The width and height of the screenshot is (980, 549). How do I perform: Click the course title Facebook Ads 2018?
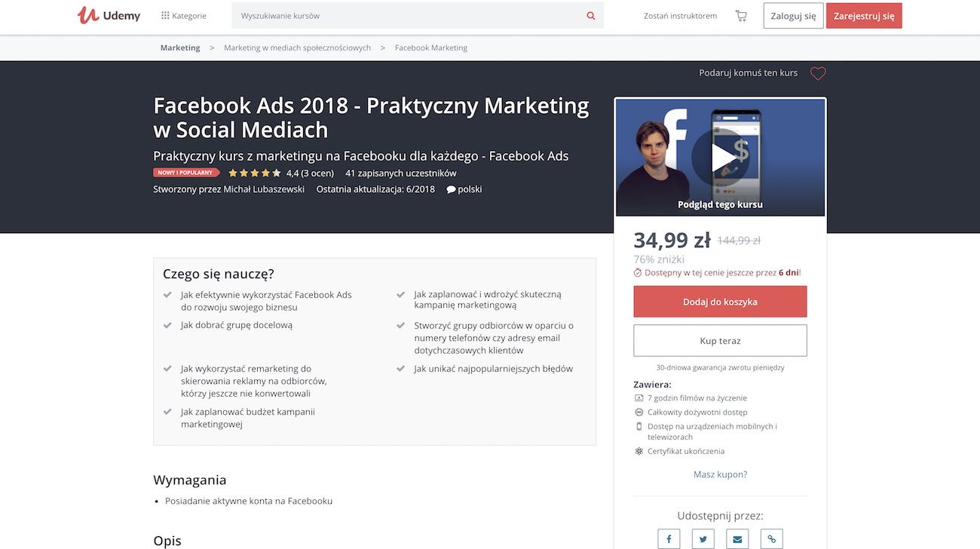tap(371, 117)
